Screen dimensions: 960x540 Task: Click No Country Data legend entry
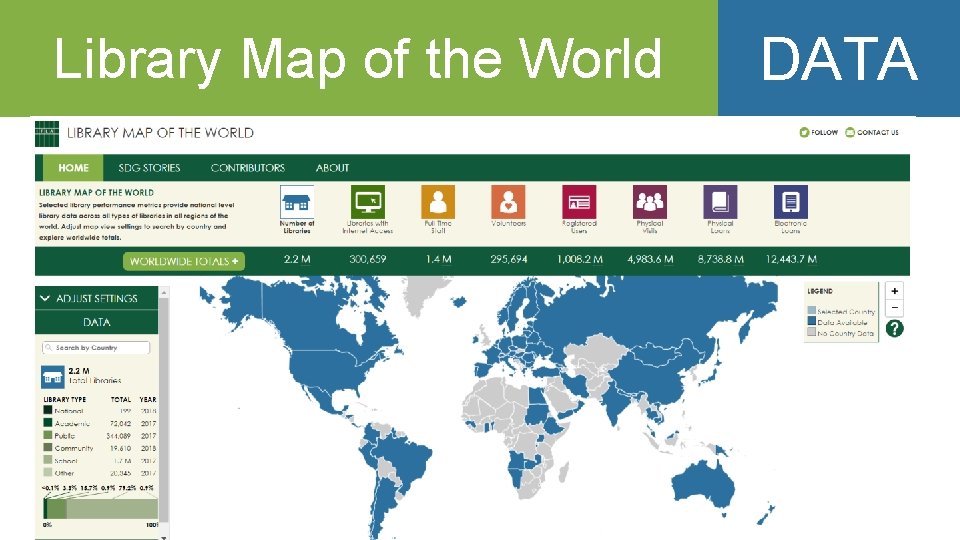pos(840,333)
